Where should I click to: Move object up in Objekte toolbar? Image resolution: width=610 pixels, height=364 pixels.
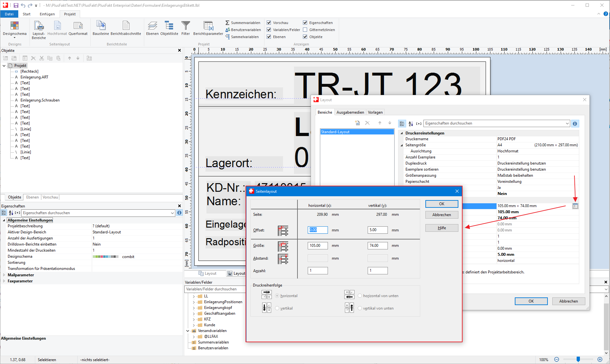(x=70, y=58)
